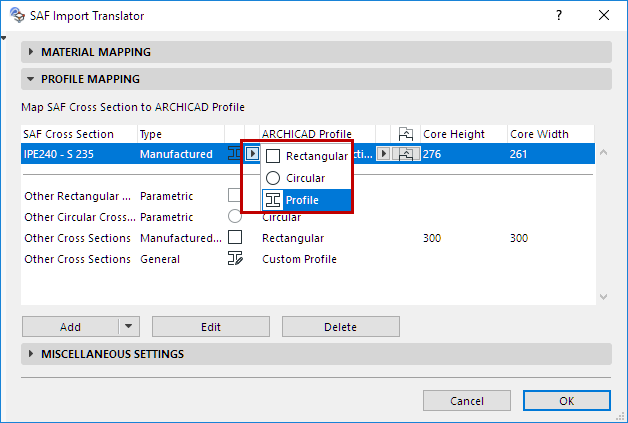The image size is (628, 423).
Task: Open the help question mark
Action: point(559,16)
